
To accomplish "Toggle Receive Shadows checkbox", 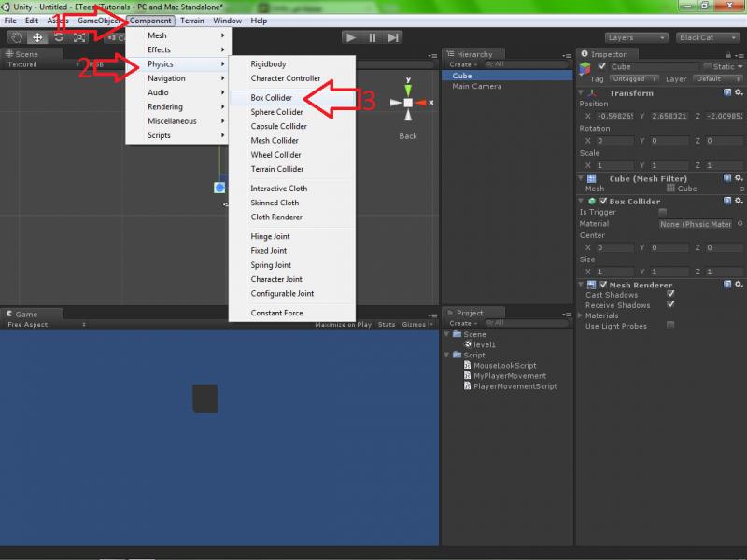I will (x=670, y=304).
